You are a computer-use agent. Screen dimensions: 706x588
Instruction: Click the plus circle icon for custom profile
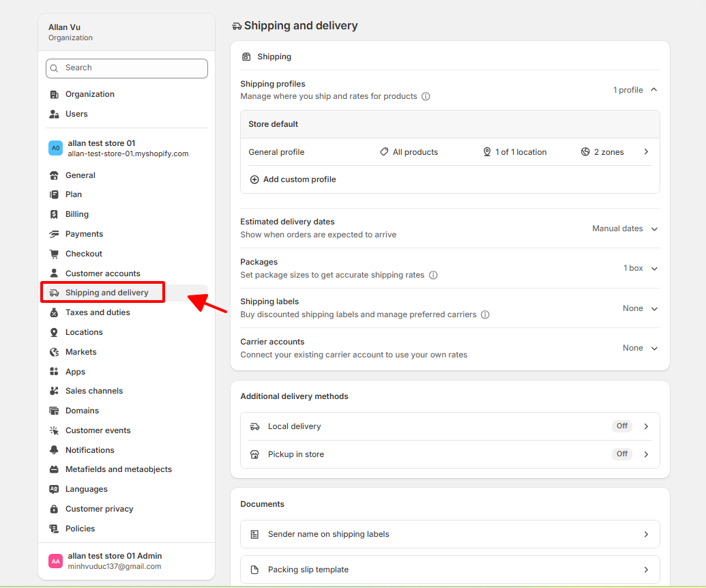tap(254, 179)
